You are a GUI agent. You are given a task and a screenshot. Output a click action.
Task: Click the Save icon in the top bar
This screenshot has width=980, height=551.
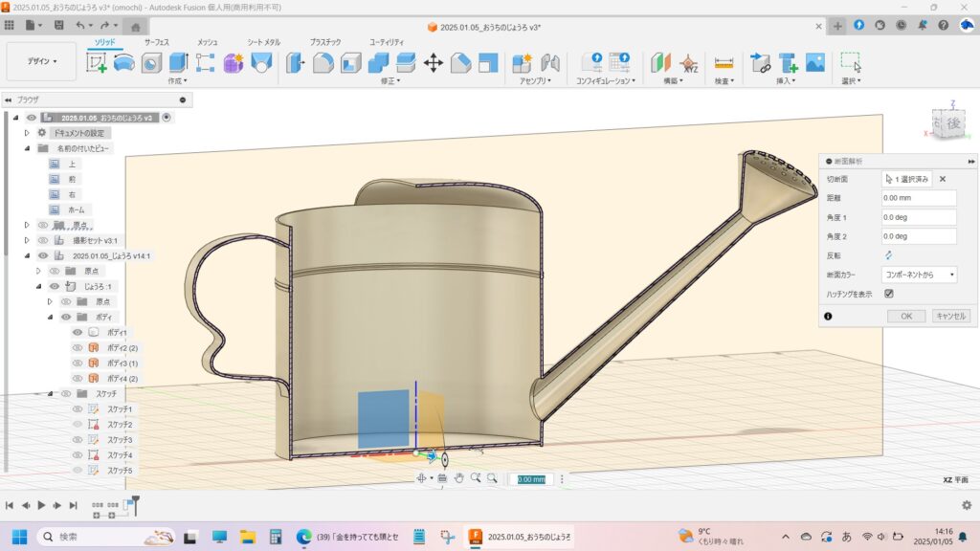pyautogui.click(x=59, y=25)
